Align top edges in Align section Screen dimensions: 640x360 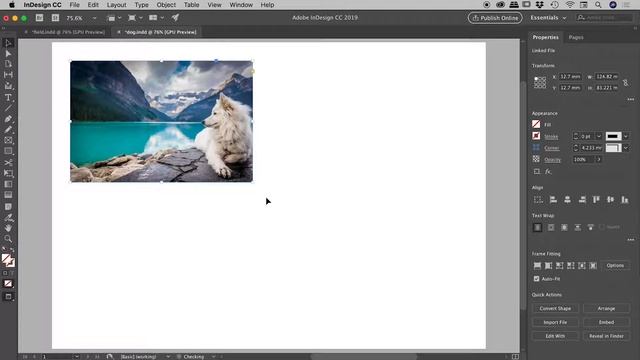596,200
